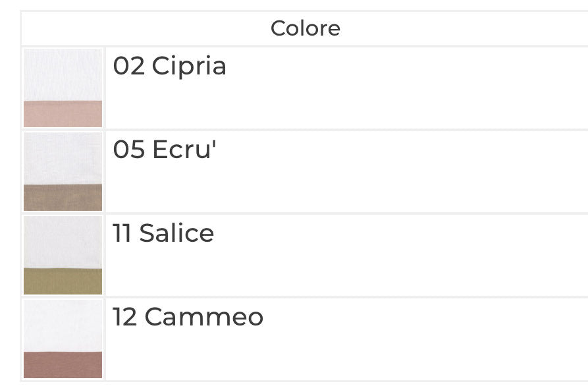Screen dimensions: 588x392
Task: Click the white fabric area of Salice swatch
Action: tap(63, 242)
